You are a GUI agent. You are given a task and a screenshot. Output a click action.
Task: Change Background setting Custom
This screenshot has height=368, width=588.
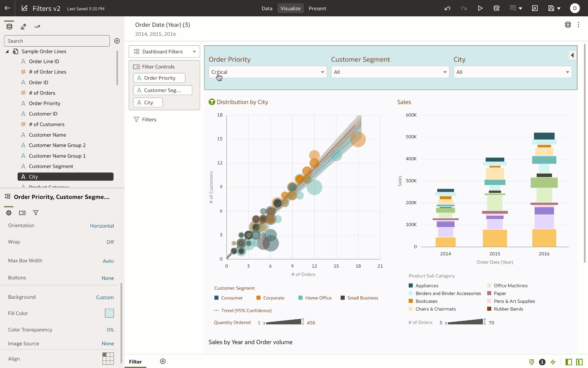(105, 297)
